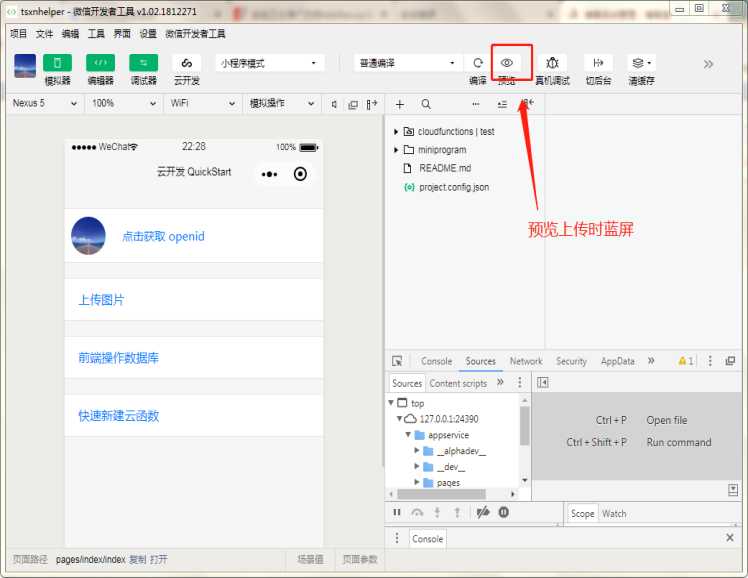
Task: Open the 设置 menu
Action: [148, 33]
